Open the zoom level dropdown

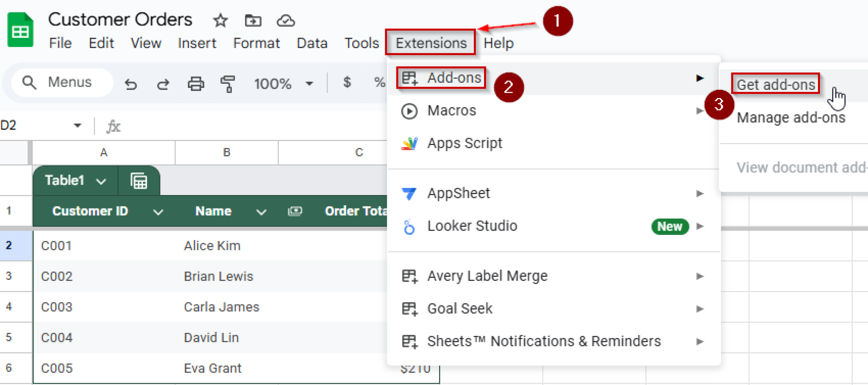(283, 84)
